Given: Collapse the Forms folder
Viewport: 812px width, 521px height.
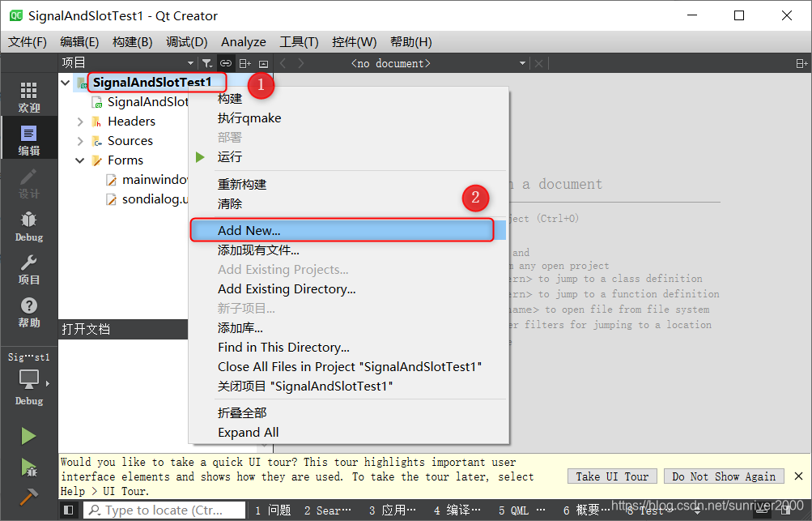Looking at the screenshot, I should tap(80, 160).
